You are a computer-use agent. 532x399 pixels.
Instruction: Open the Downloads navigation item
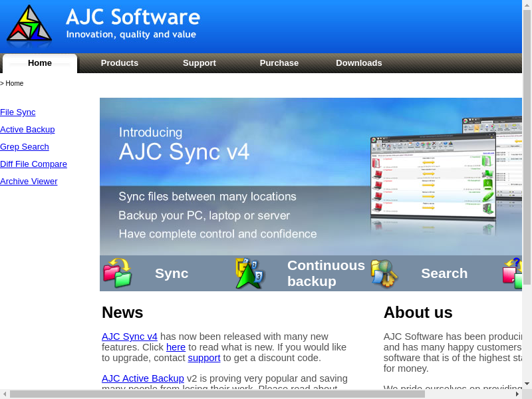359,63
